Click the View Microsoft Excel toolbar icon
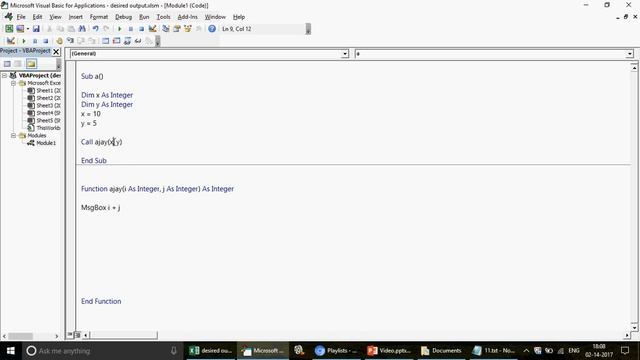The image size is (640, 360). (x=9, y=29)
